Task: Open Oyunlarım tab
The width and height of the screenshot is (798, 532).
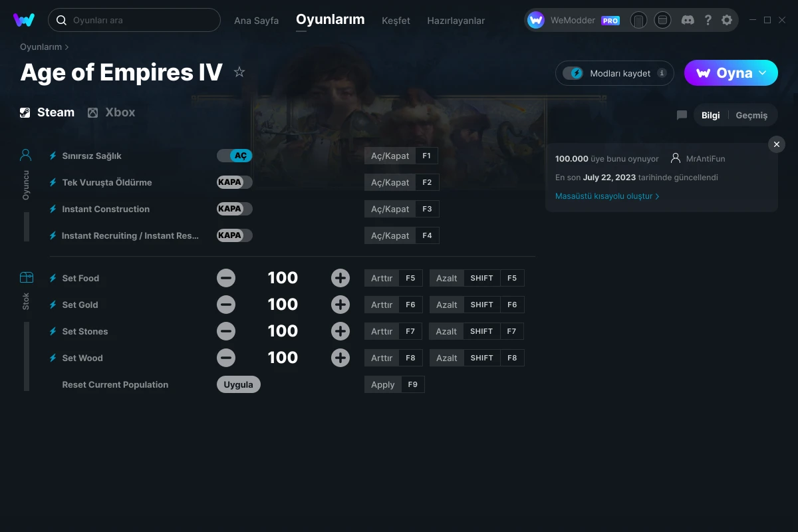Action: click(331, 19)
